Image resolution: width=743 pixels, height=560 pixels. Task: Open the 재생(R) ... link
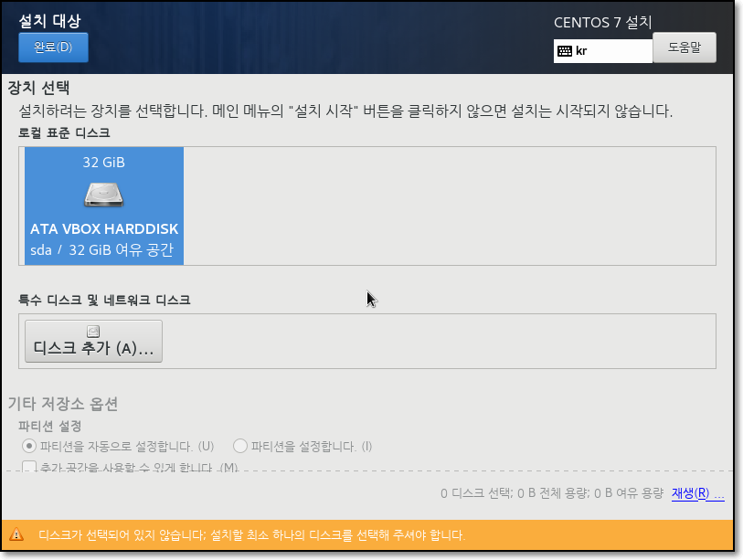point(697,493)
